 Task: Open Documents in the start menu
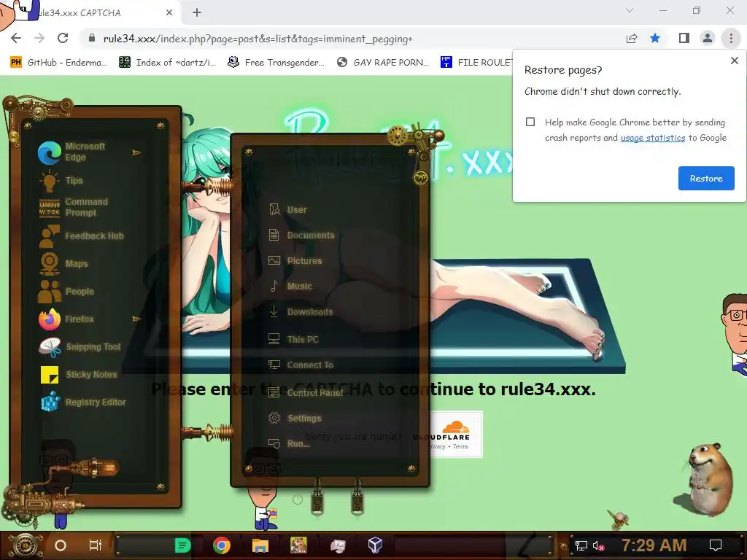(x=301, y=236)
